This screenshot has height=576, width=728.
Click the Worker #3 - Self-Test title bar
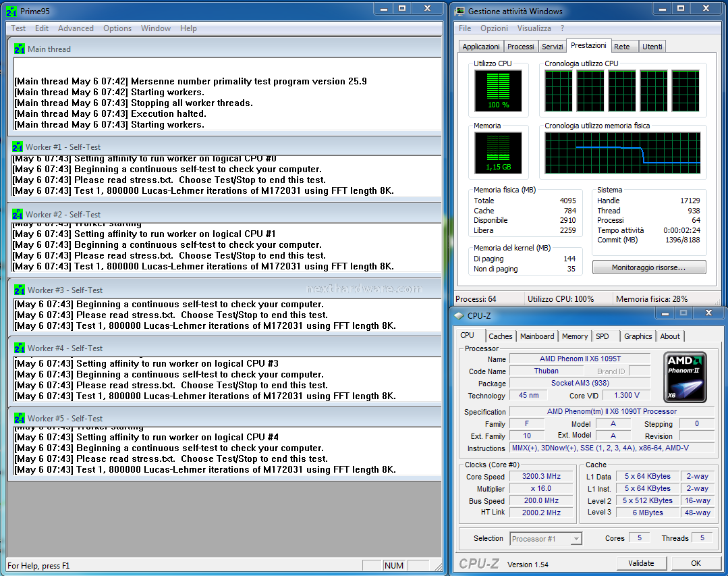coord(225,290)
